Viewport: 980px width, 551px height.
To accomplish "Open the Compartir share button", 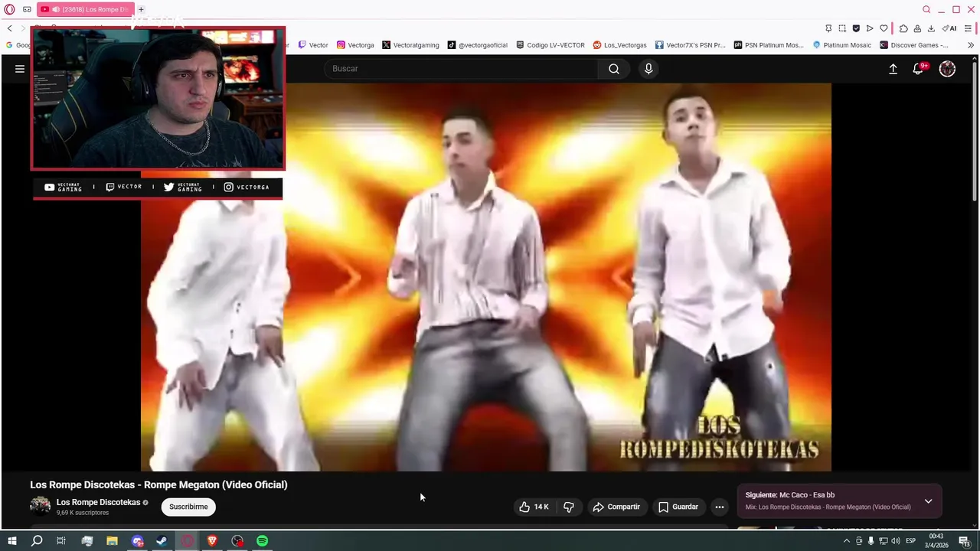I will pos(616,507).
